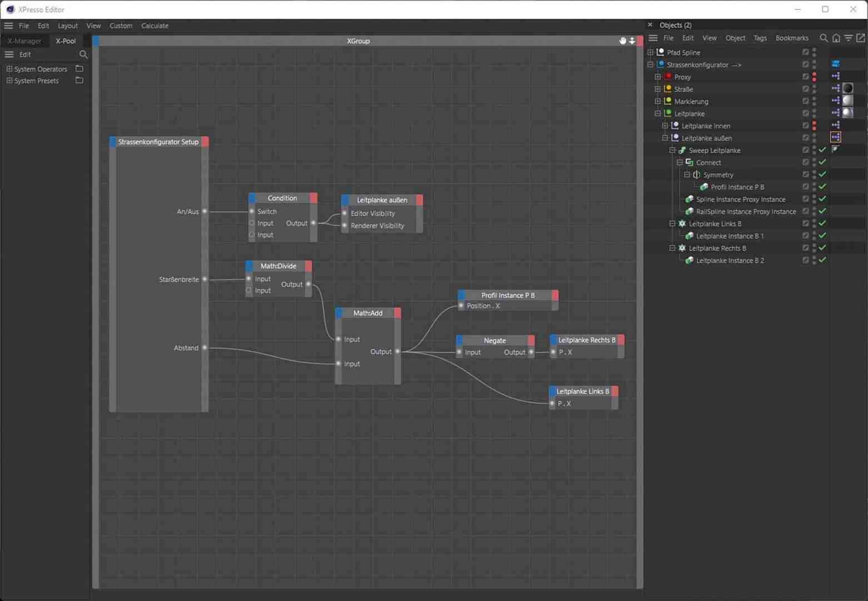Disable the green checkmark on Sweep Leitplanke
The width and height of the screenshot is (868, 601).
click(822, 149)
